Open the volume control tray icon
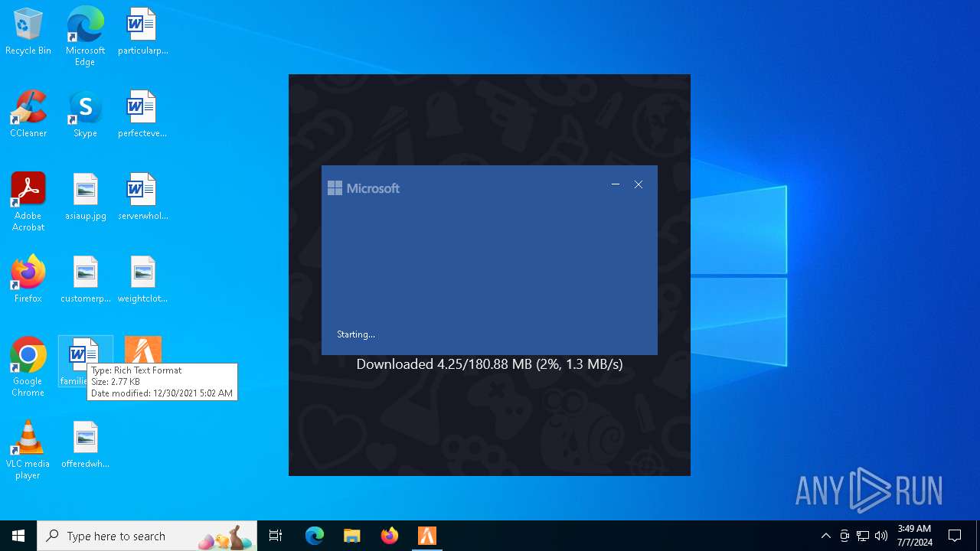Image resolution: width=980 pixels, height=551 pixels. (x=881, y=536)
